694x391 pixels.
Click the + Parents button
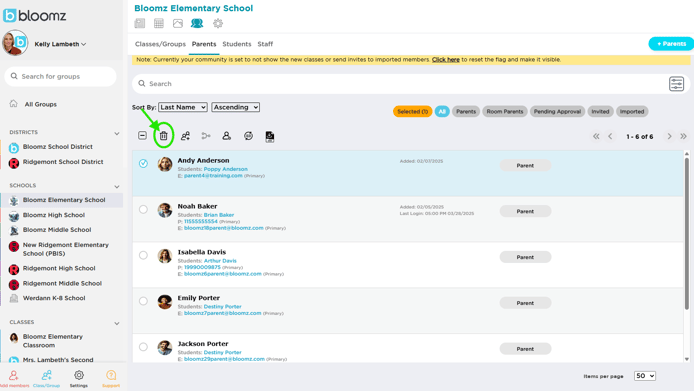point(671,44)
